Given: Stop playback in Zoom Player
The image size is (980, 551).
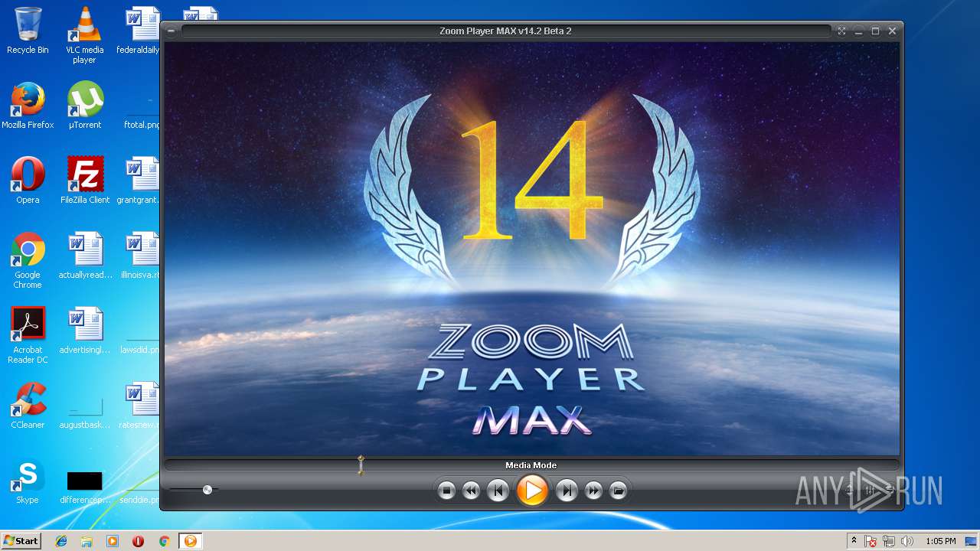Looking at the screenshot, I should coord(447,491).
